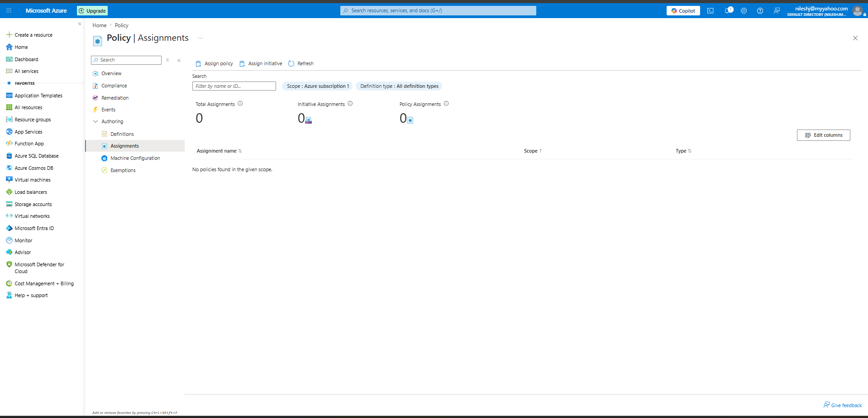Open Definitions under Authoring
This screenshot has height=418, width=868.
coord(118,134)
